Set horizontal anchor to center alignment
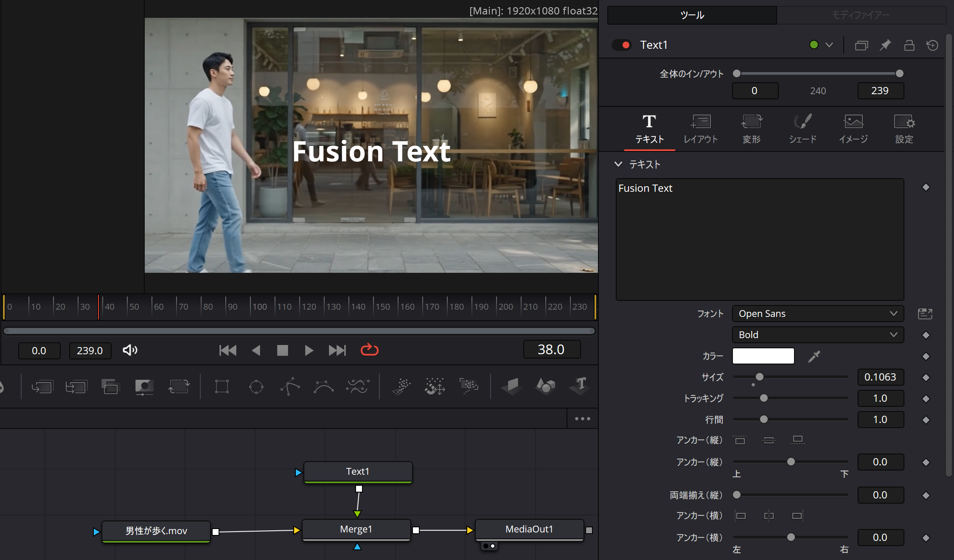This screenshot has height=560, width=954. [x=769, y=516]
